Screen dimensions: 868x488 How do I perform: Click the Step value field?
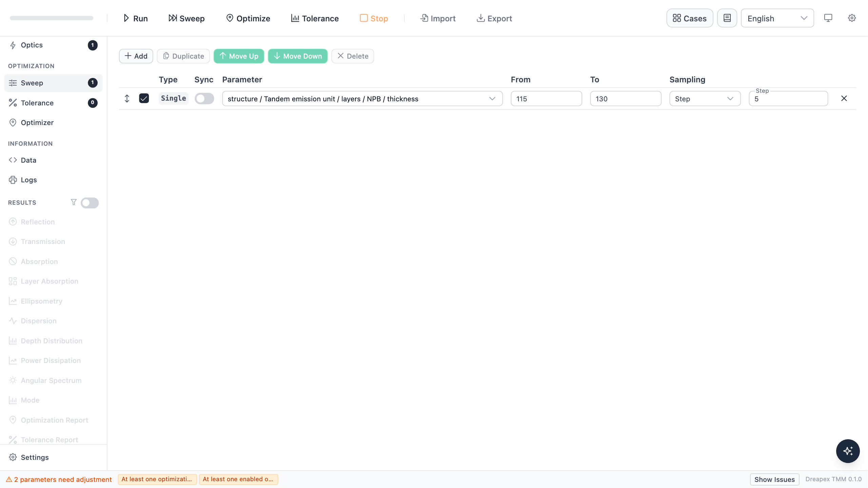tap(788, 99)
